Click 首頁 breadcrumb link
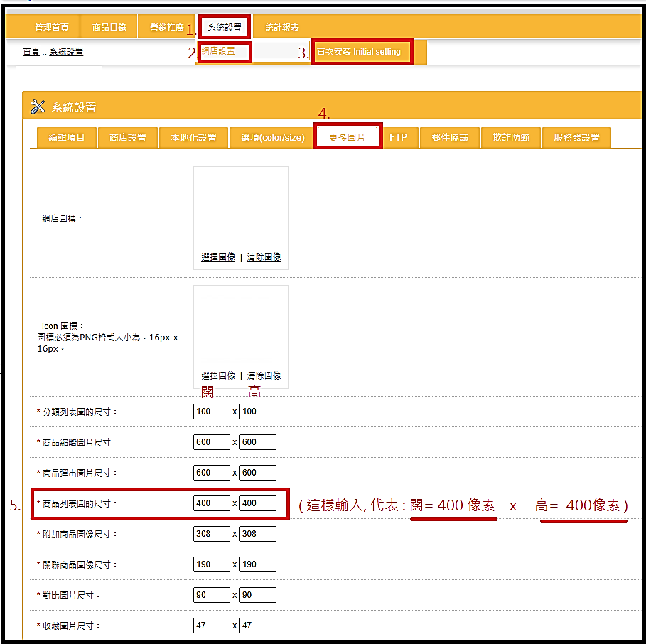This screenshot has height=644, width=646. pyautogui.click(x=31, y=52)
